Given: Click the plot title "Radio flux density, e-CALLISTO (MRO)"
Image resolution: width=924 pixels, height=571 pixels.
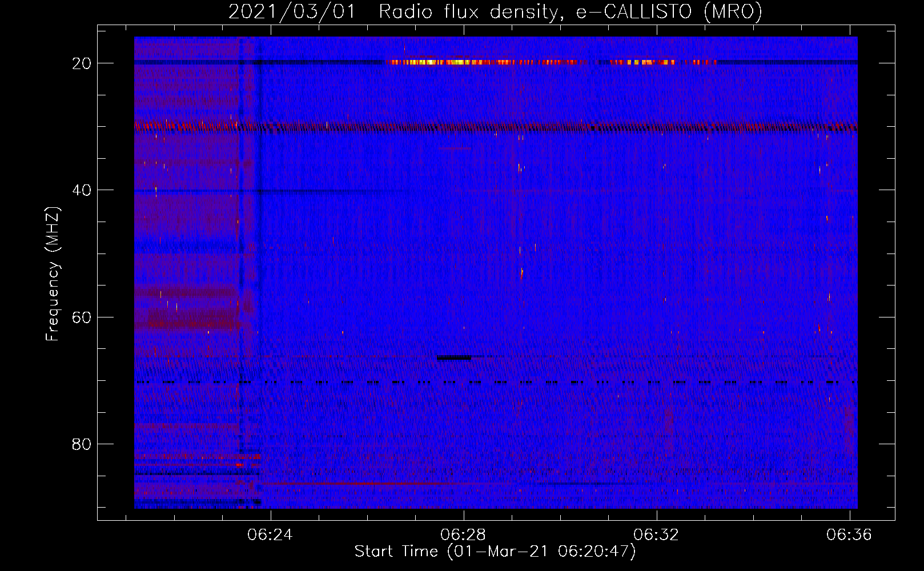Looking at the screenshot, I should [571, 11].
